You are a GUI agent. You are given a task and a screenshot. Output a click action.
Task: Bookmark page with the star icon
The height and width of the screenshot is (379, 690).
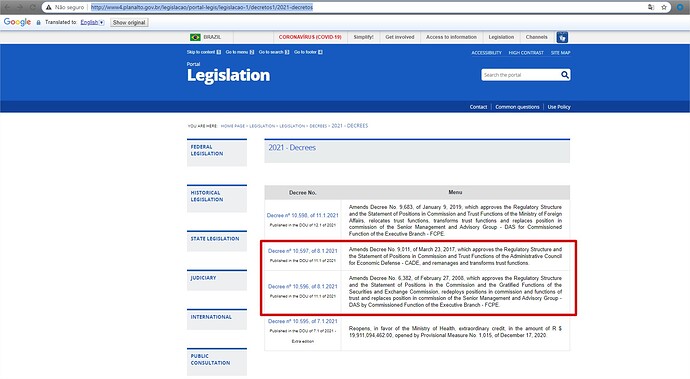[664, 7]
